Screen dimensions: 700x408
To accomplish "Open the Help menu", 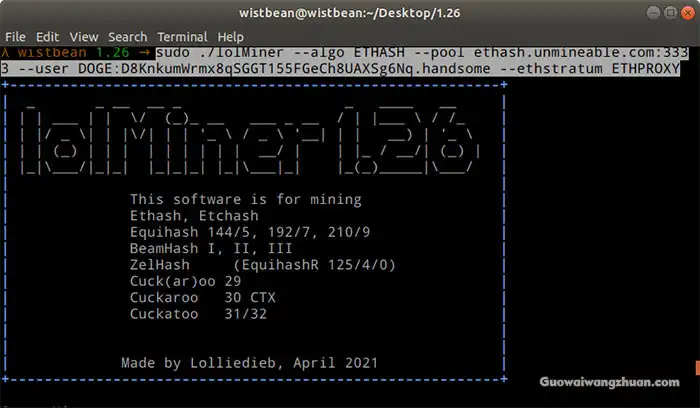I will (230, 37).
